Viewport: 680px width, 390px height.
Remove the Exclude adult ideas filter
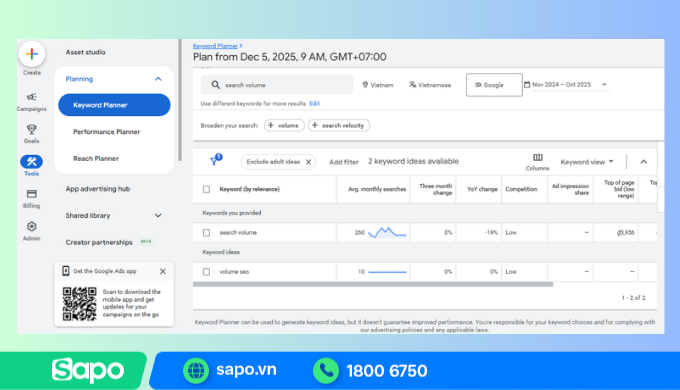coord(308,162)
